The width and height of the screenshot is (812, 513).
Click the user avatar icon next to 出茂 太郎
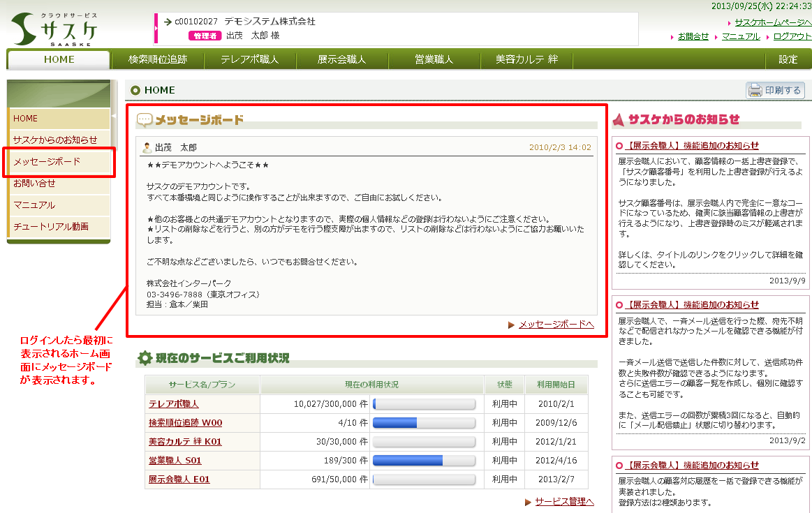(147, 147)
